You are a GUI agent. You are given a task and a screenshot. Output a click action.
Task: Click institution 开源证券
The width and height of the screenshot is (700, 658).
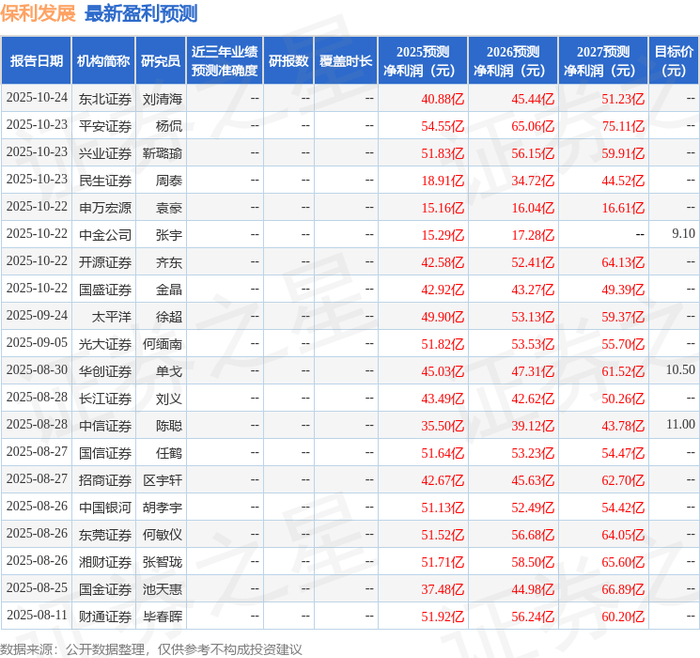[x=105, y=262]
